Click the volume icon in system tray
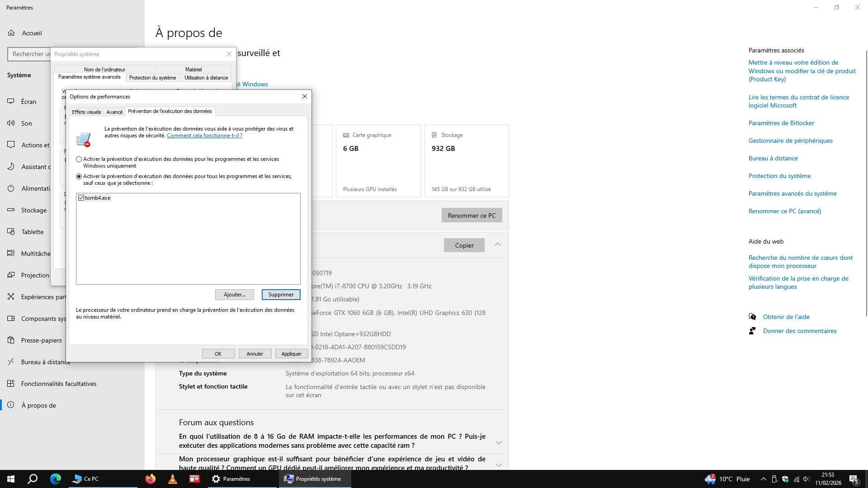Viewport: 868px width, 488px height. 807,479
